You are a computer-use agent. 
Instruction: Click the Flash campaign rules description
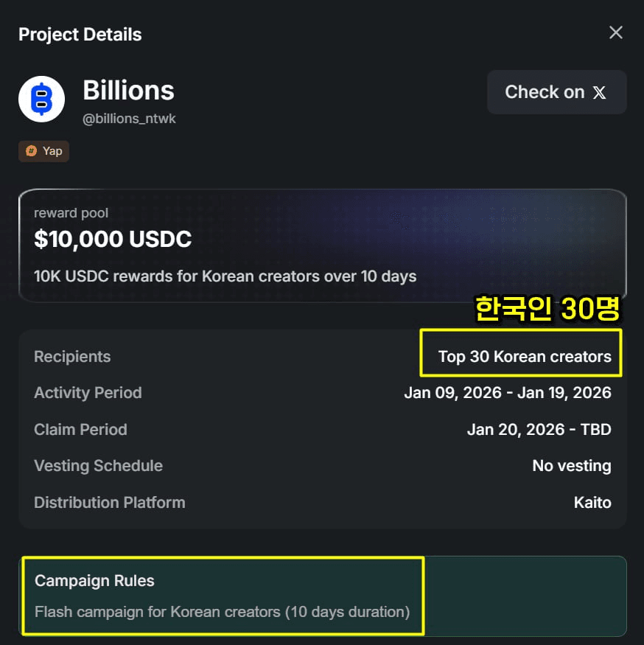pos(222,612)
